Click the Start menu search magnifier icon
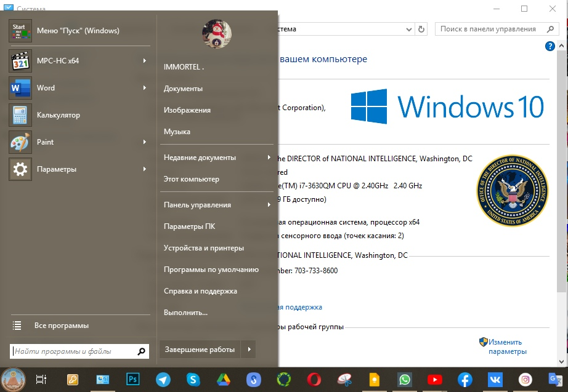The height and width of the screenshot is (392, 568). pyautogui.click(x=141, y=351)
